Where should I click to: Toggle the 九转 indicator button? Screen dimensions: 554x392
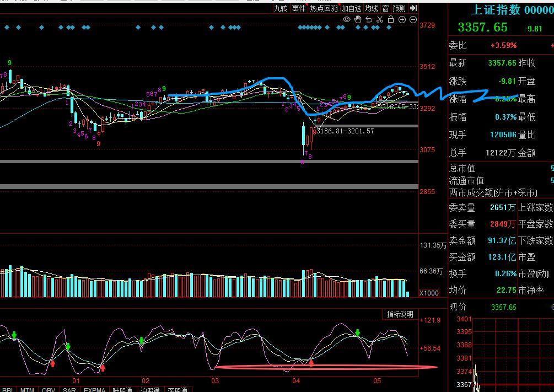pos(281,8)
